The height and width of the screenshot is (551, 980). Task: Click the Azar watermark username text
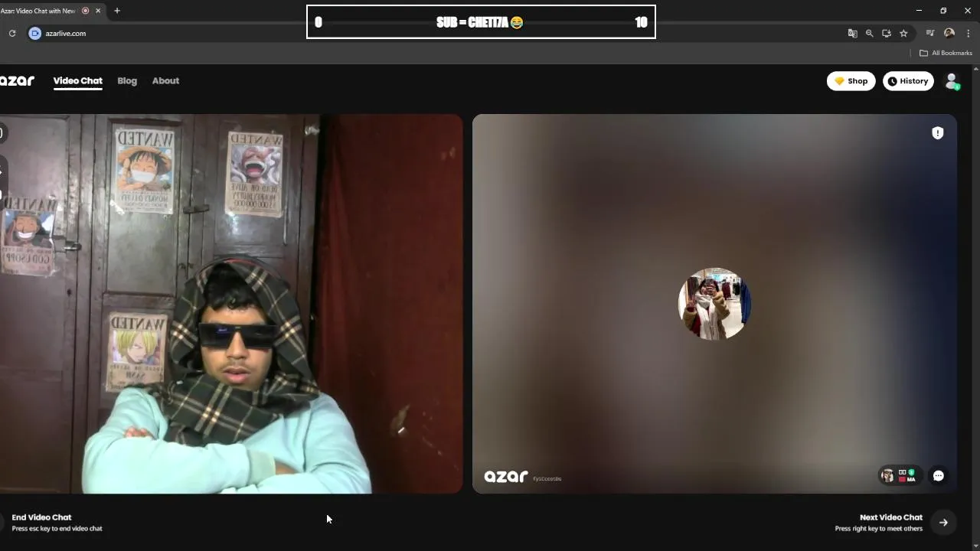click(547, 479)
